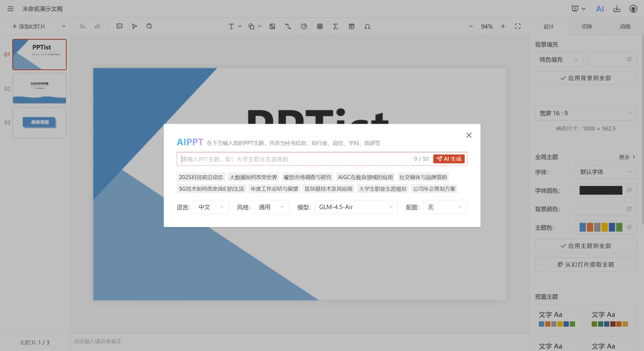This screenshot has height=351, width=644.
Task: Click the 背景颜色 color swatch
Action: (x=601, y=209)
